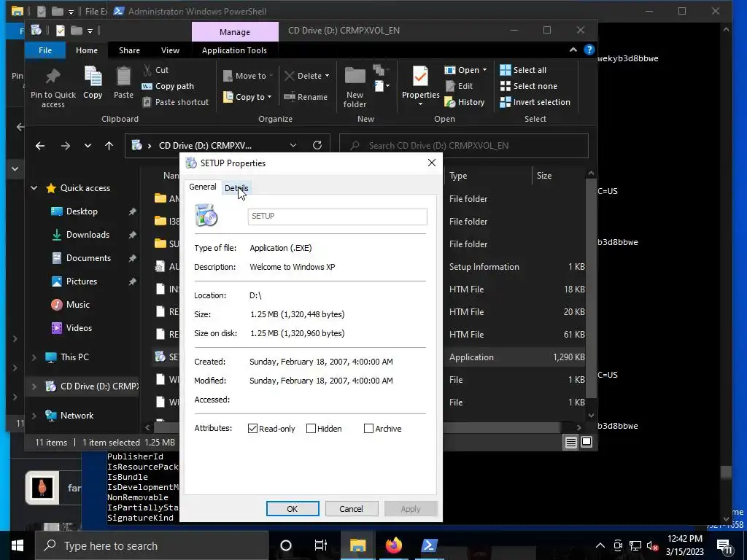Click Pin to Quick access icon
This screenshot has width=747, height=560.
pos(53,77)
